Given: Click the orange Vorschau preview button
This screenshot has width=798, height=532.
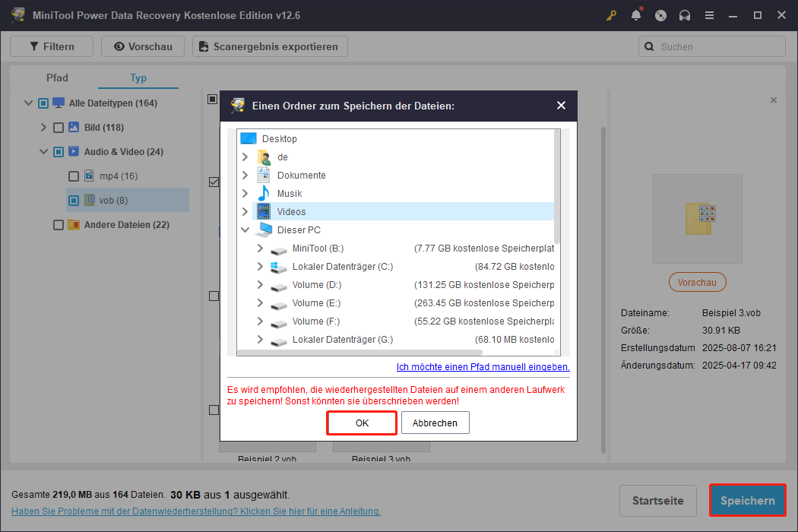Looking at the screenshot, I should coord(697,282).
